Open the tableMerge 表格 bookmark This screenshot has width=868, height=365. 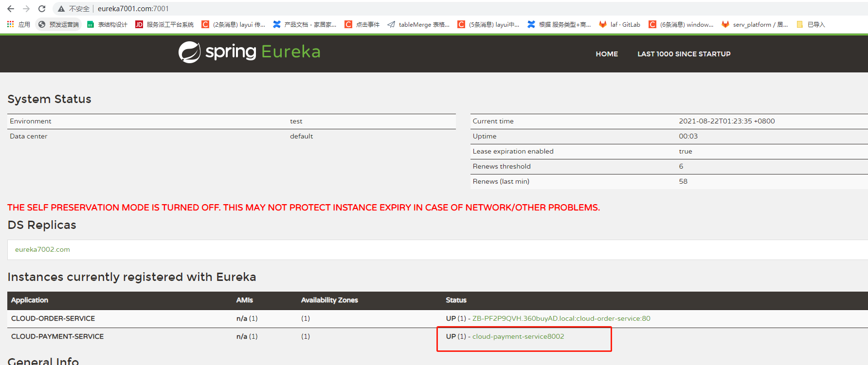coord(418,24)
